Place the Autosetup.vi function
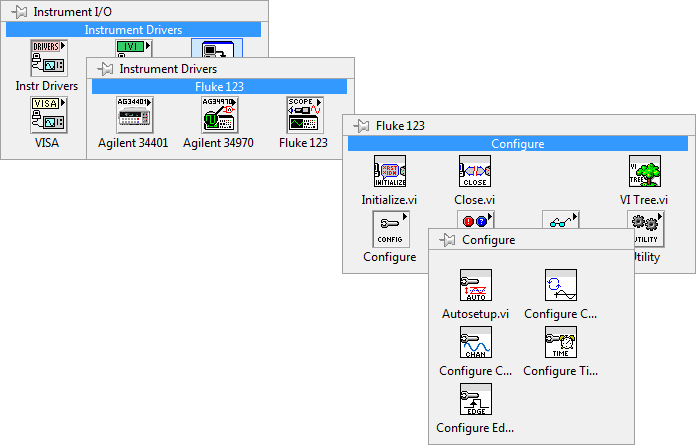 [475, 285]
